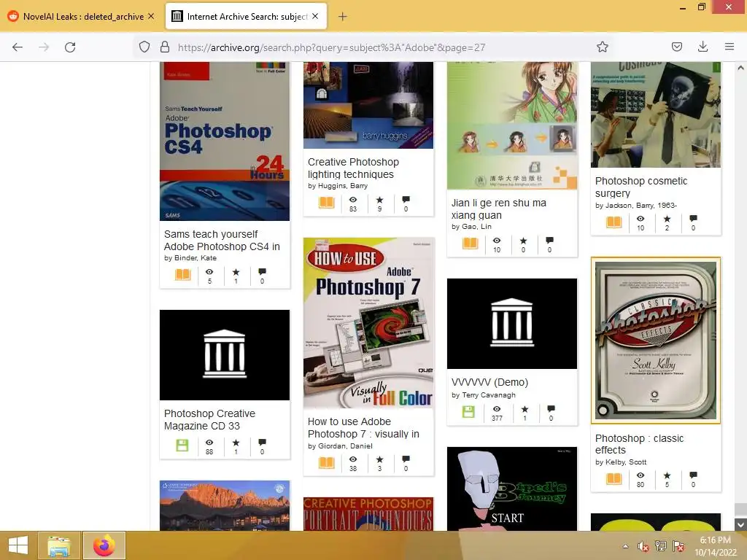The height and width of the screenshot is (560, 747).
Task: Open Photoshop Creative Magazine CD 33 title
Action: click(x=209, y=419)
